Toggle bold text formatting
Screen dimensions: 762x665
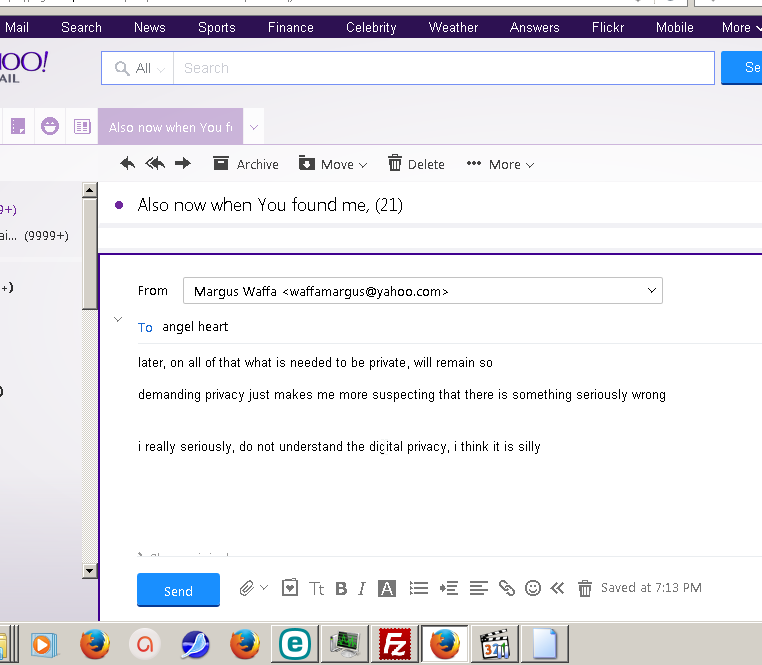tap(341, 589)
